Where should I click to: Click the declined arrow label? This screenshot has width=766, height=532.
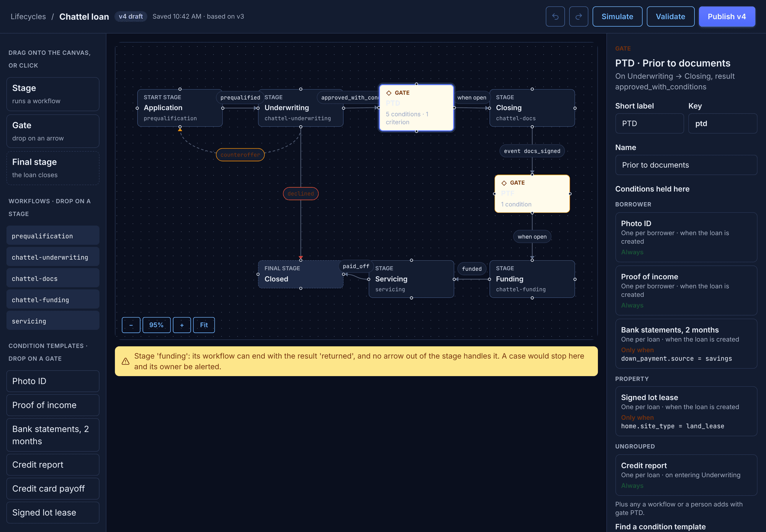tap(301, 193)
